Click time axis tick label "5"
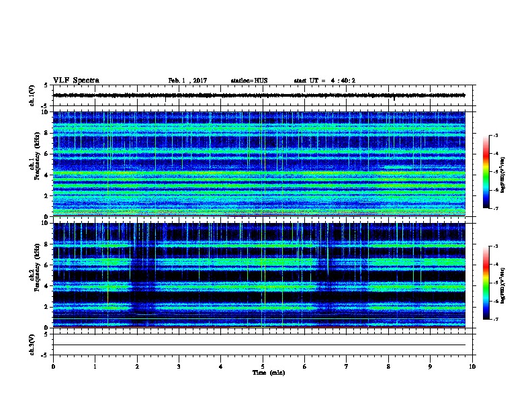532x411 pixels. pos(263,367)
